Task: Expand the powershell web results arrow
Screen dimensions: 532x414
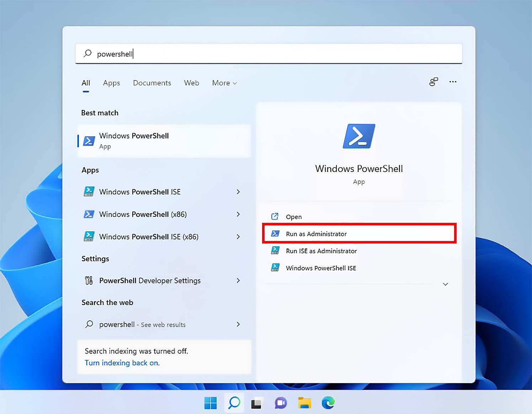Action: pyautogui.click(x=238, y=324)
